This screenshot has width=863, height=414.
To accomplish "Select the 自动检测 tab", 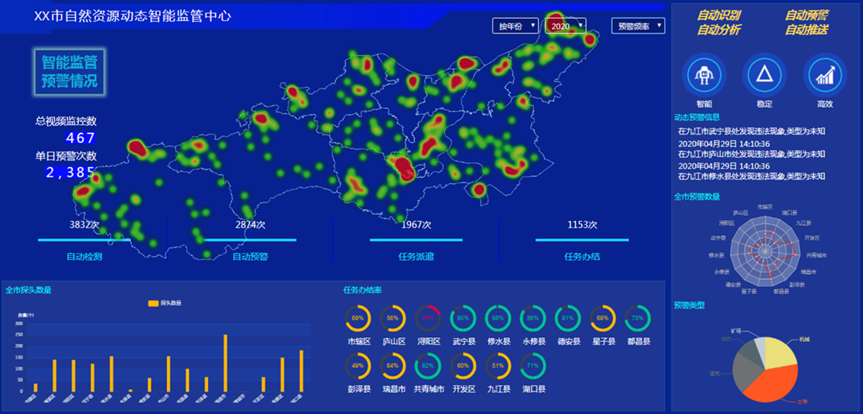I will tap(84, 256).
